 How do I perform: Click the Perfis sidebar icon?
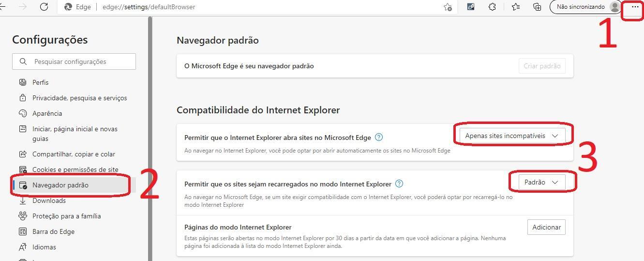point(22,82)
